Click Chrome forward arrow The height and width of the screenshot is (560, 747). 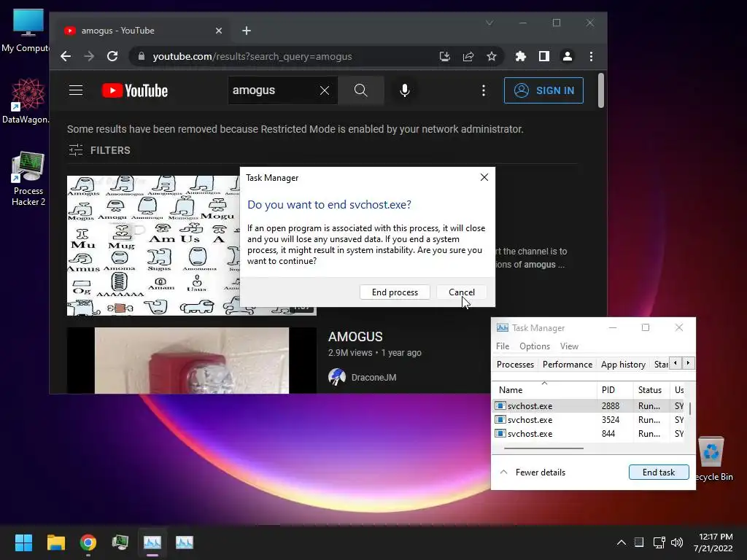[x=89, y=56]
